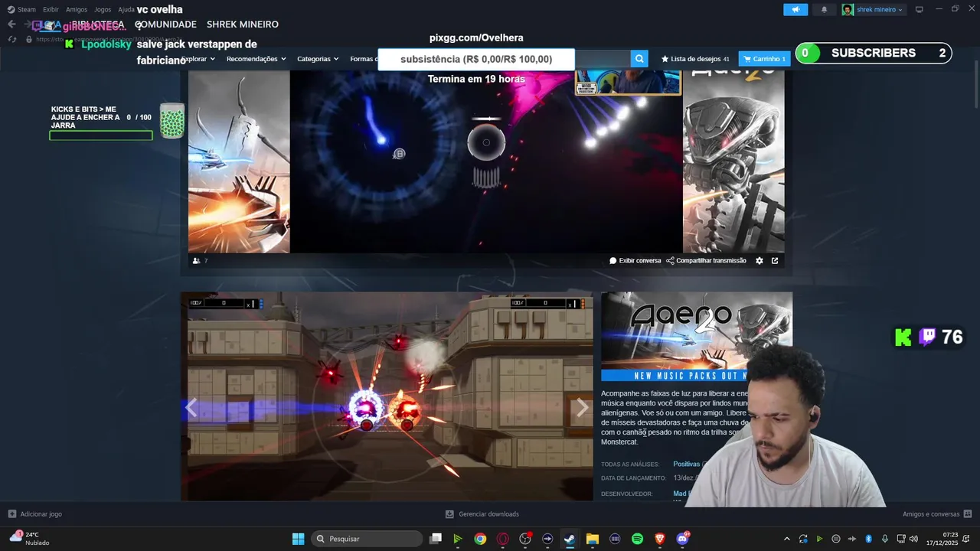This screenshot has height=551, width=980.
Task: Open Discord from the taskbar
Action: pos(682,539)
